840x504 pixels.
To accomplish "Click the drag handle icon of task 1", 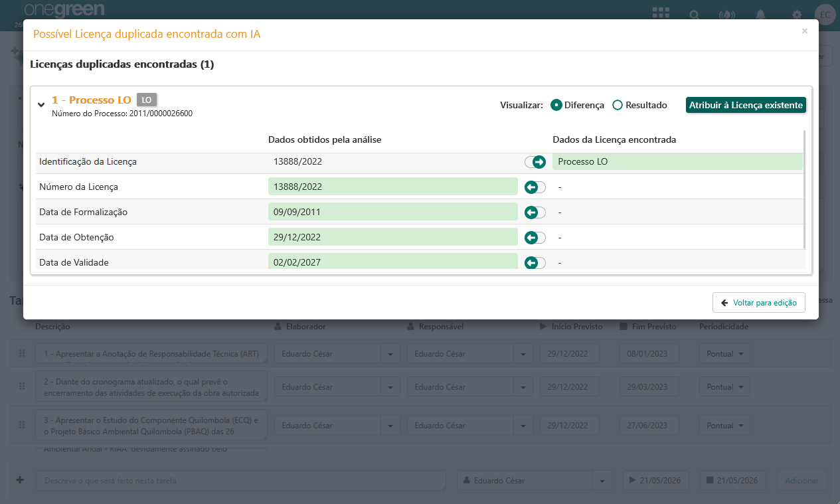I will point(21,354).
